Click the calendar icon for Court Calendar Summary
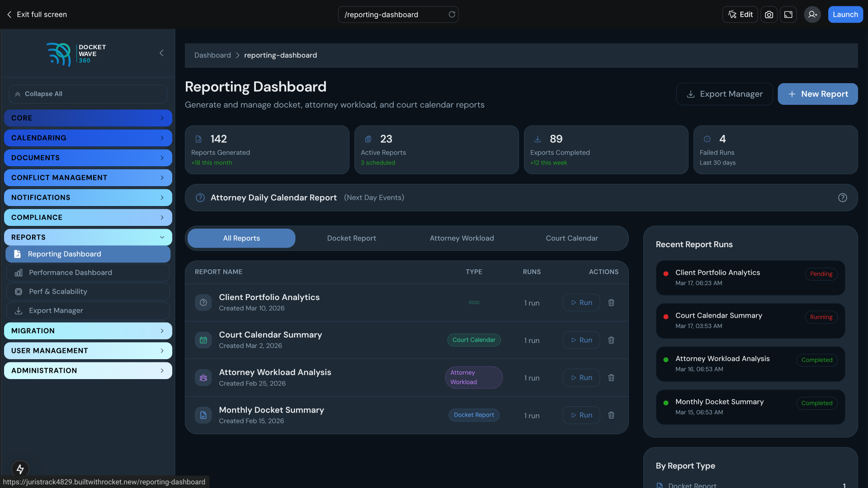Screen dimensions: 868x488 tap(203, 340)
